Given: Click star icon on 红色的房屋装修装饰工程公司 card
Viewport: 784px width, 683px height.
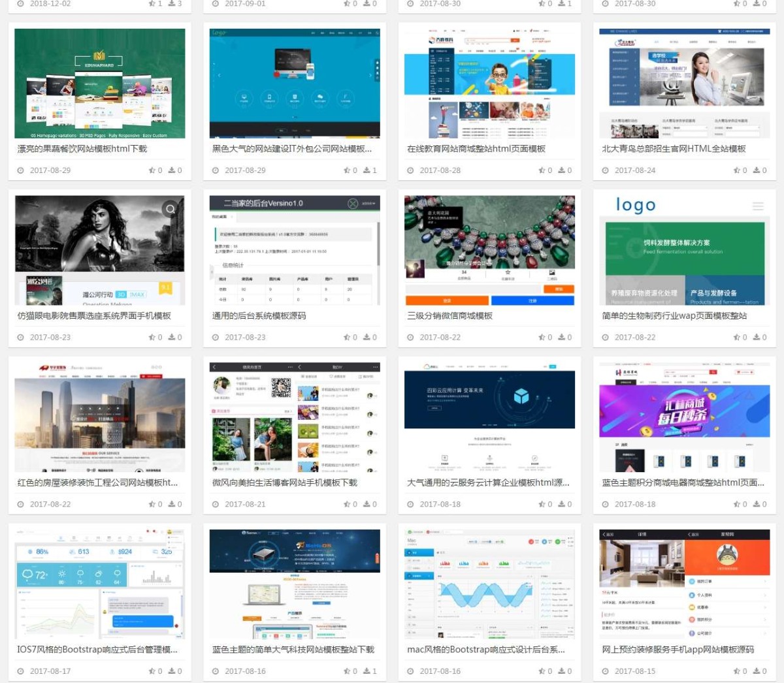Looking at the screenshot, I should point(152,505).
